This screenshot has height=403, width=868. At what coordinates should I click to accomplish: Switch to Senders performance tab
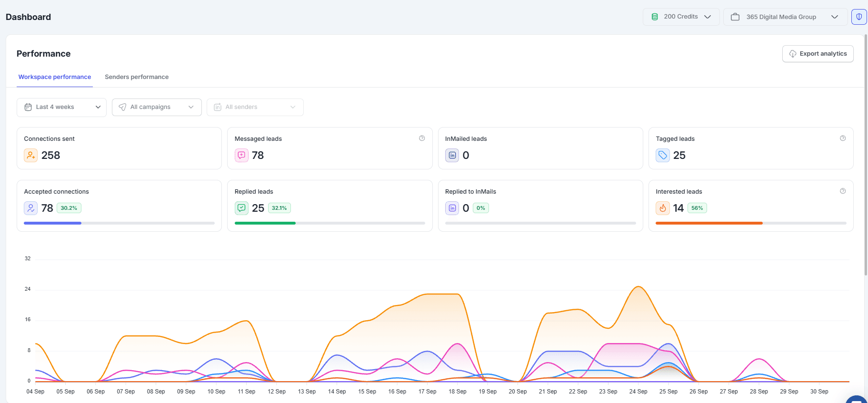click(x=137, y=77)
